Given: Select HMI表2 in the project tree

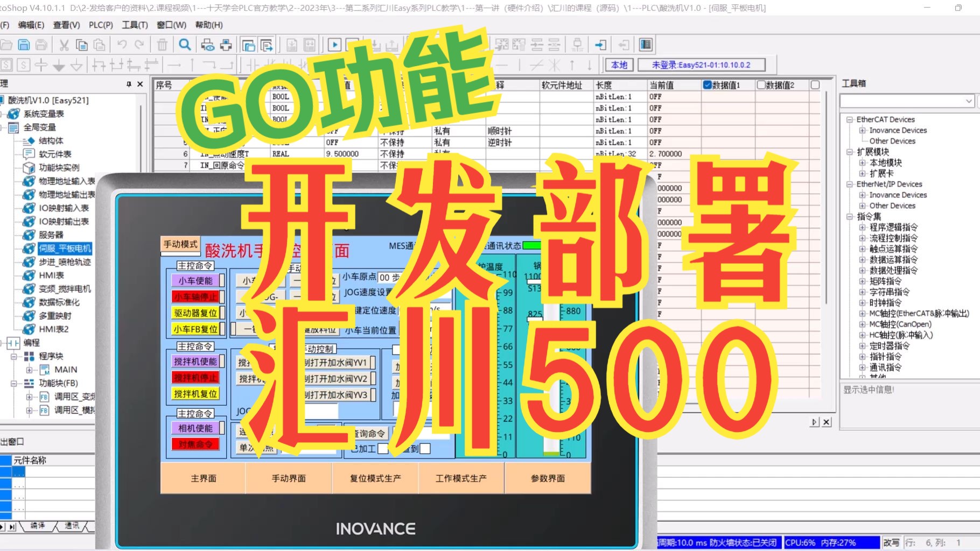Looking at the screenshot, I should 53,329.
